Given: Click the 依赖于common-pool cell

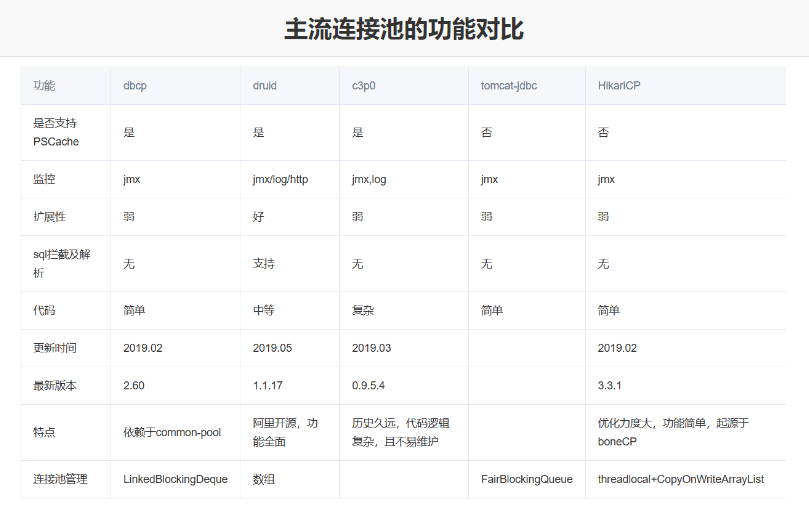Looking at the screenshot, I should click(172, 433).
